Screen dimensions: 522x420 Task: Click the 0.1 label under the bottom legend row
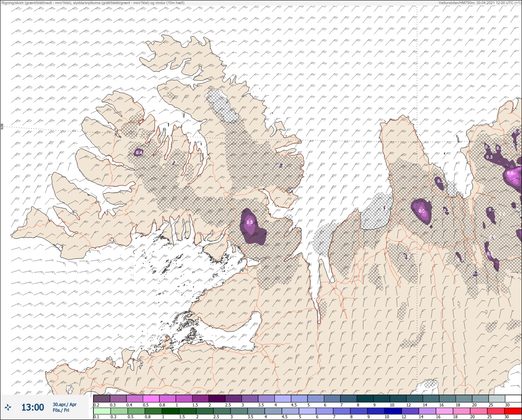click(96, 417)
